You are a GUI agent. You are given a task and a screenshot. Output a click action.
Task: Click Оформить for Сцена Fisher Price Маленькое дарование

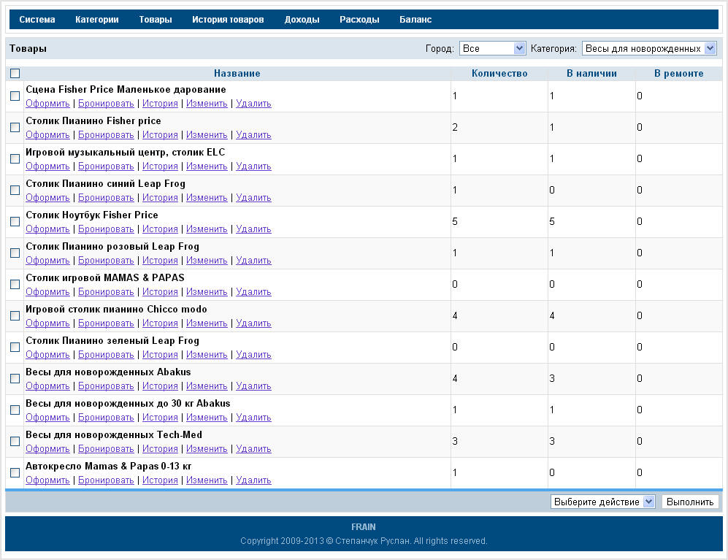[x=47, y=104]
